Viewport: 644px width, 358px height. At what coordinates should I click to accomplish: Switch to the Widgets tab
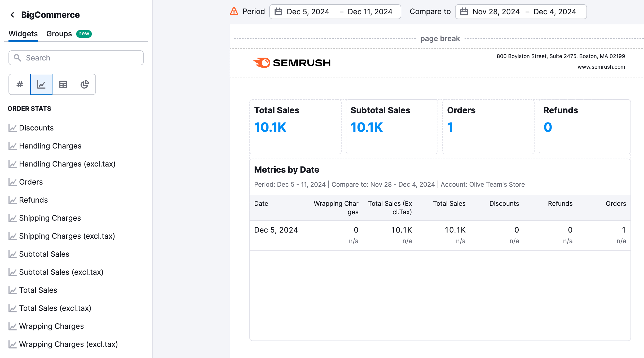[x=23, y=34]
